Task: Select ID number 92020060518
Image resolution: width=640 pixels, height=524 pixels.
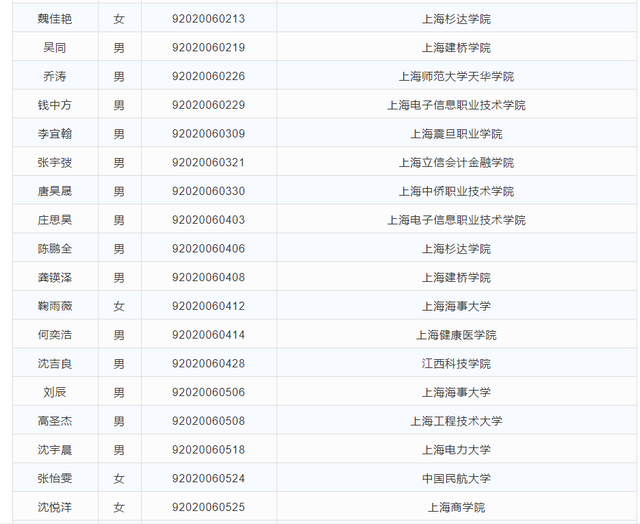Action: point(208,450)
